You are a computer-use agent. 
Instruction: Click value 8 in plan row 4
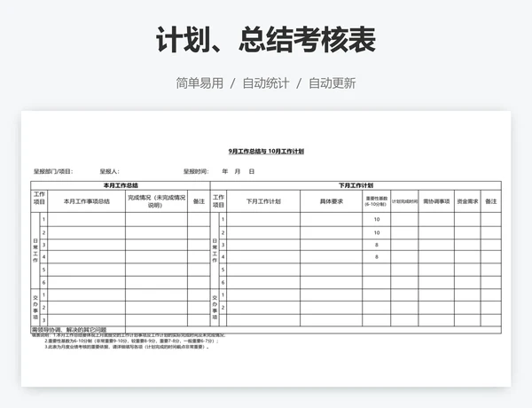tap(377, 257)
